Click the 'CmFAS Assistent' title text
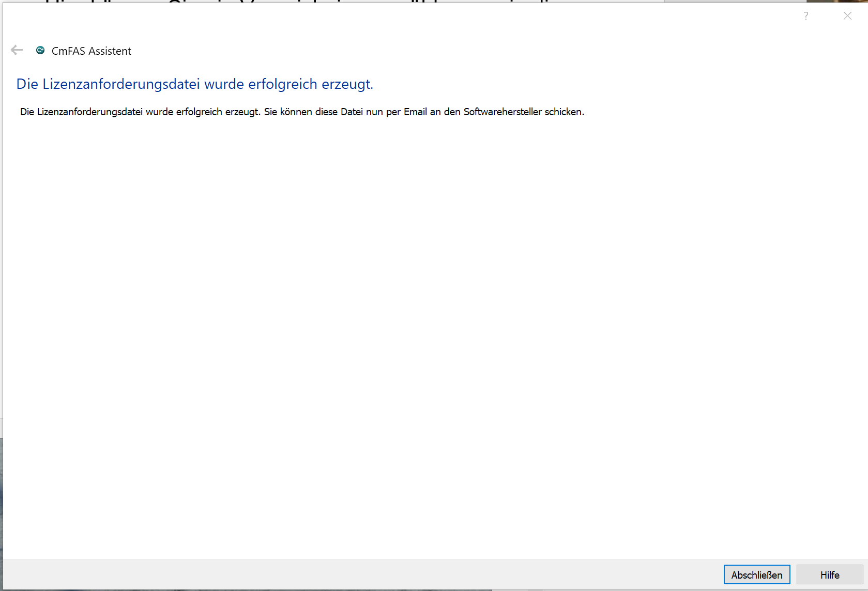 coord(92,51)
